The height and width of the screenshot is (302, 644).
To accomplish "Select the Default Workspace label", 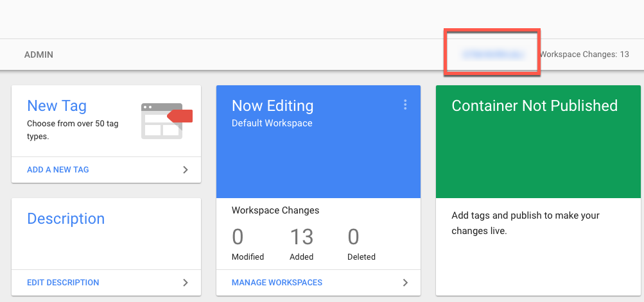I will (x=272, y=123).
